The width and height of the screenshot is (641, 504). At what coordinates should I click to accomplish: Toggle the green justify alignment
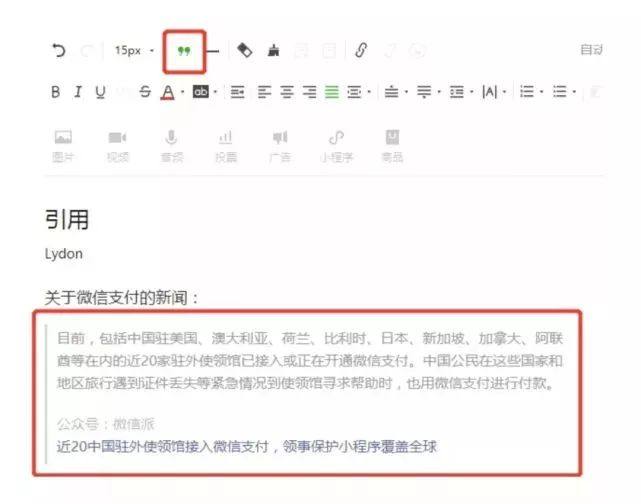pyautogui.click(x=332, y=92)
